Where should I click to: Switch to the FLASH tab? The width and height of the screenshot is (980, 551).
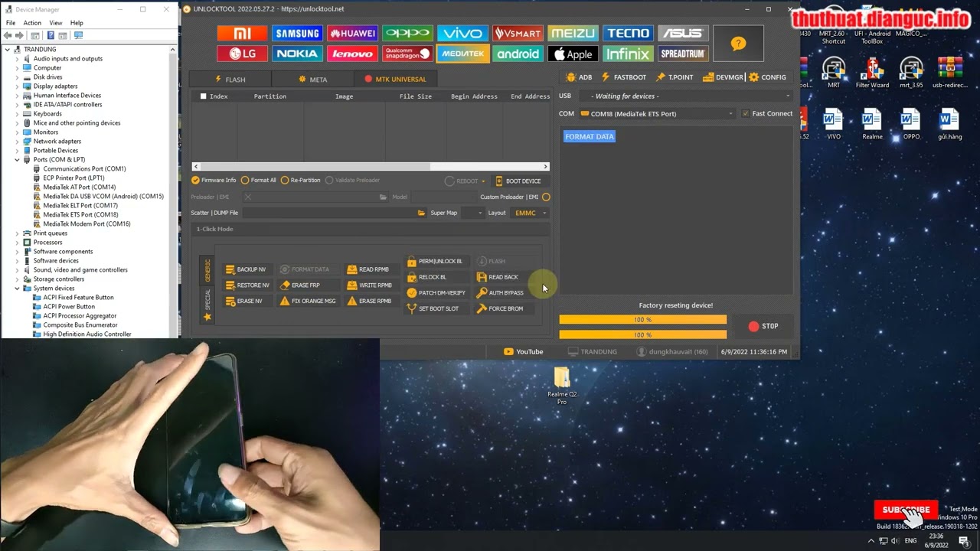pyautogui.click(x=230, y=79)
